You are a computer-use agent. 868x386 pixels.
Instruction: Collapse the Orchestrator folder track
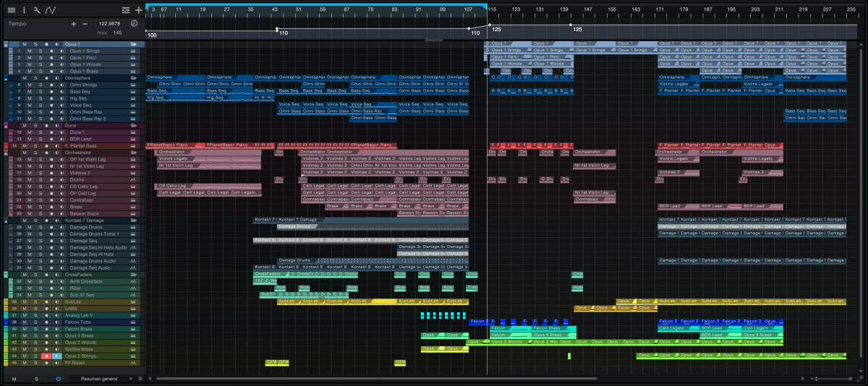6,153
